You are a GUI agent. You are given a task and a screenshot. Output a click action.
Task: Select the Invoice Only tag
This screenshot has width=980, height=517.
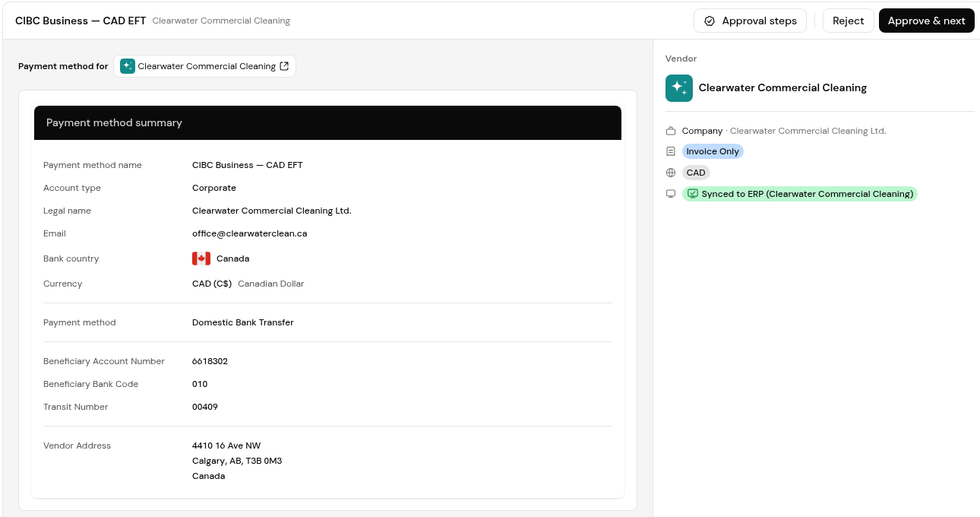pos(713,151)
